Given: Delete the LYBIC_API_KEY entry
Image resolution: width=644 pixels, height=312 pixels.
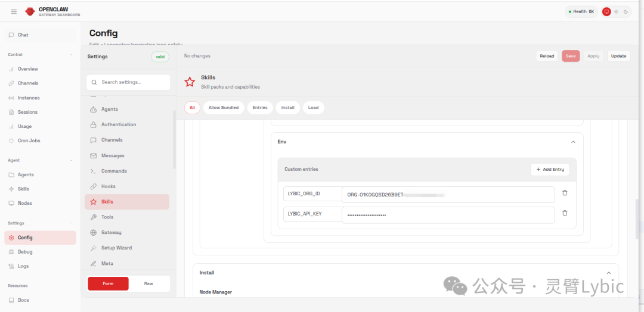Looking at the screenshot, I should (565, 213).
